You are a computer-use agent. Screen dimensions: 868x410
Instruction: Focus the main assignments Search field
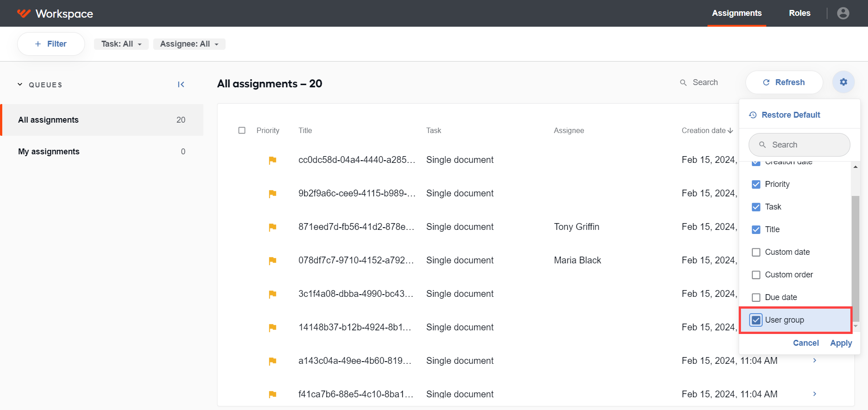[705, 82]
